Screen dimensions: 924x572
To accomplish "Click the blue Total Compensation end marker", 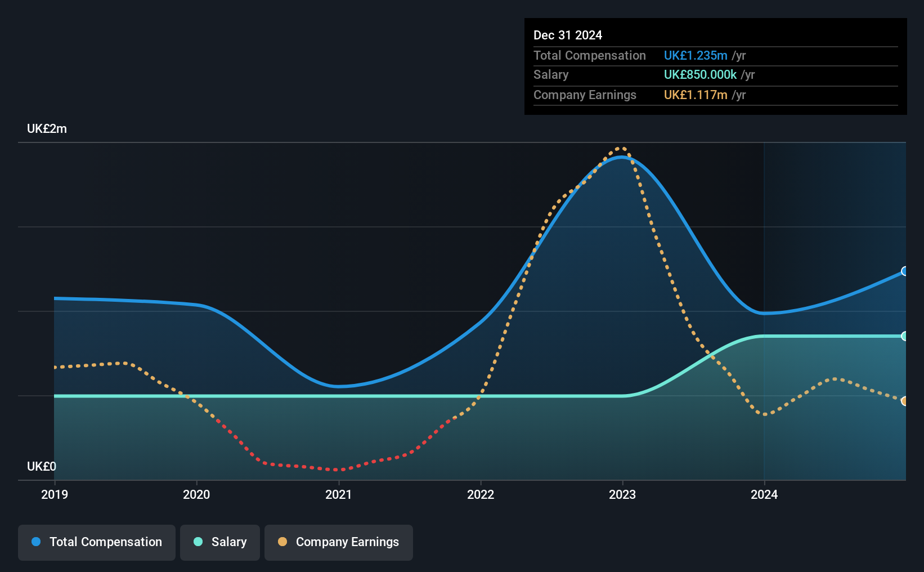I will pos(904,271).
